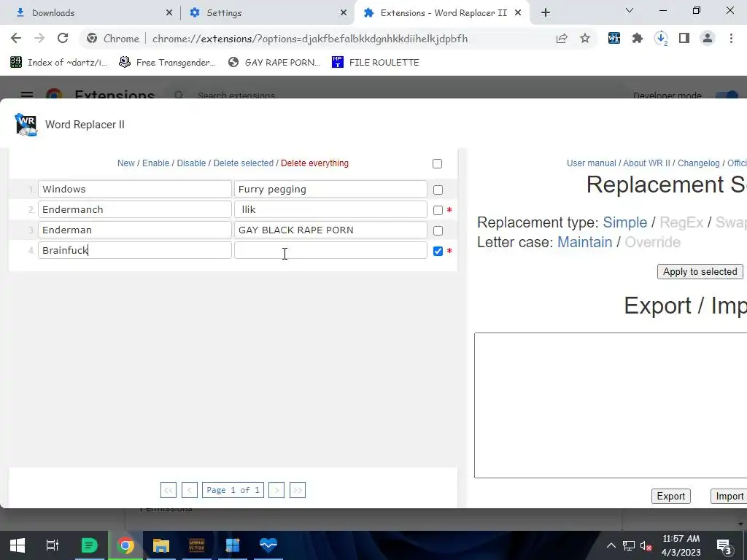The height and width of the screenshot is (560, 747).
Task: Open Chrome three-dot menu
Action: (x=731, y=39)
